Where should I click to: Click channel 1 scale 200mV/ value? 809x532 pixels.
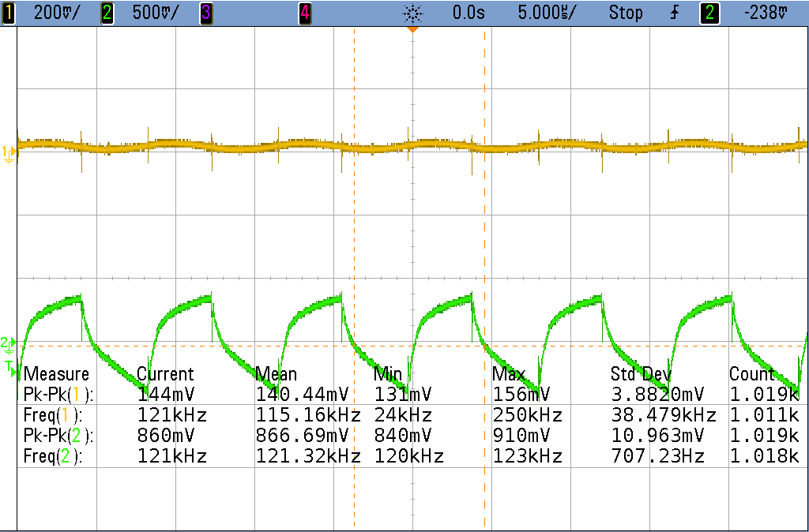(x=57, y=13)
